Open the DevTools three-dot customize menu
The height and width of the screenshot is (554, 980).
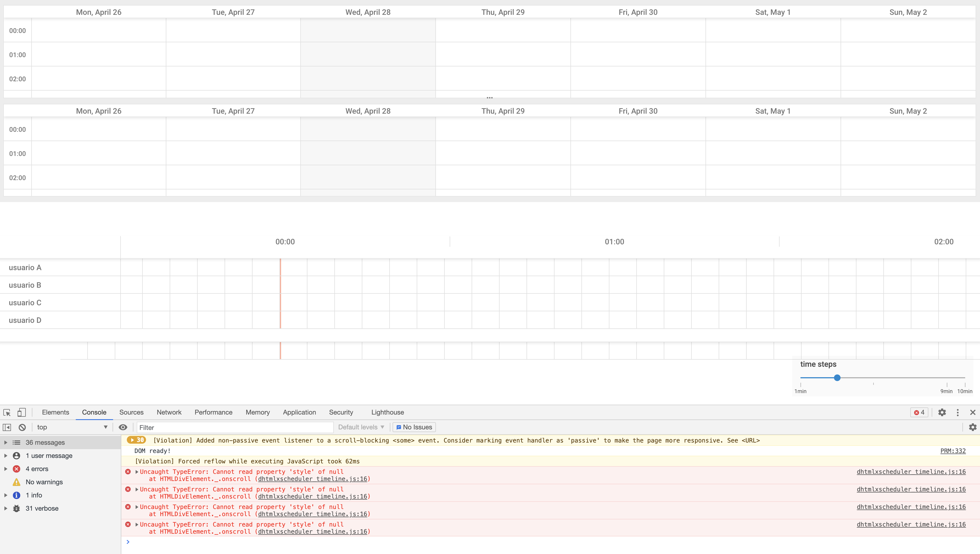957,412
